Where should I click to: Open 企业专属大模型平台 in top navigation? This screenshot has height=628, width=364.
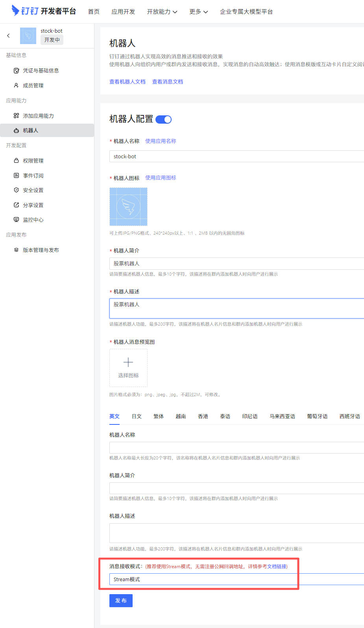pyautogui.click(x=246, y=12)
